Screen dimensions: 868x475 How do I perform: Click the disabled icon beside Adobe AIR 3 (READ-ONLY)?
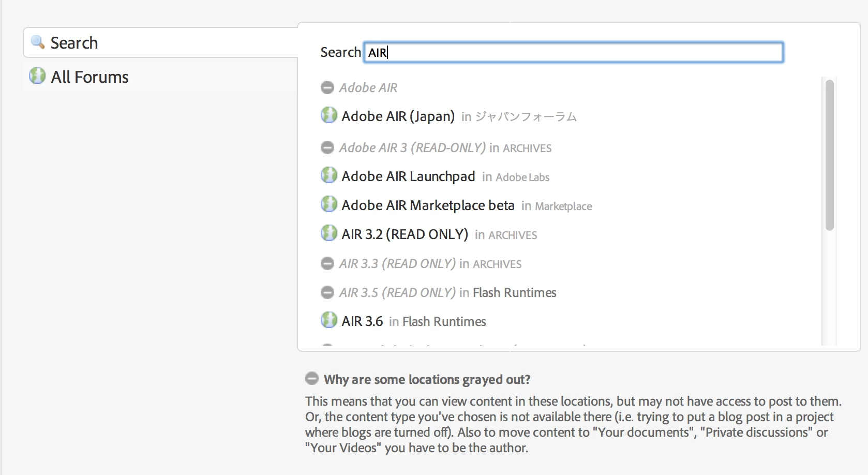pos(327,147)
